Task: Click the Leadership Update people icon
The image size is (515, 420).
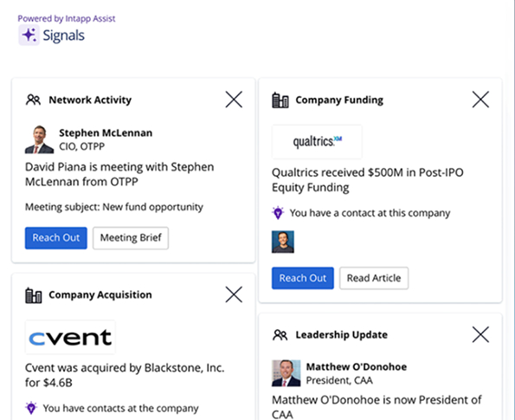Action: (x=280, y=335)
